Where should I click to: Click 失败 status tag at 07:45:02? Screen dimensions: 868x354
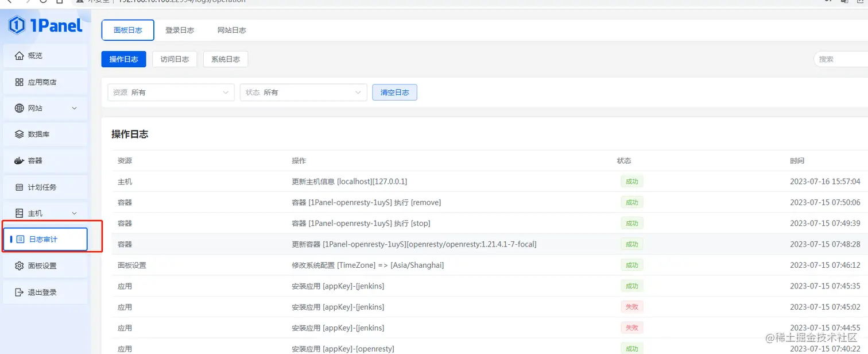pyautogui.click(x=632, y=307)
